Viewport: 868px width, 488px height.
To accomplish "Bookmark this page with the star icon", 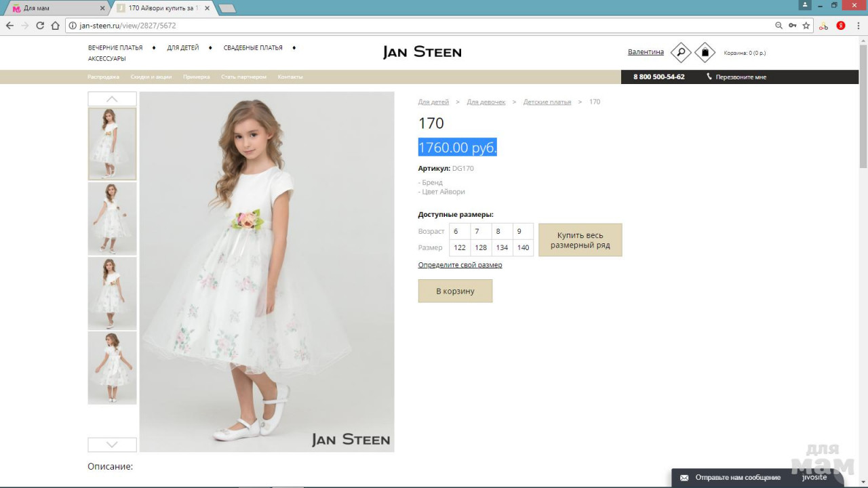I will [806, 26].
